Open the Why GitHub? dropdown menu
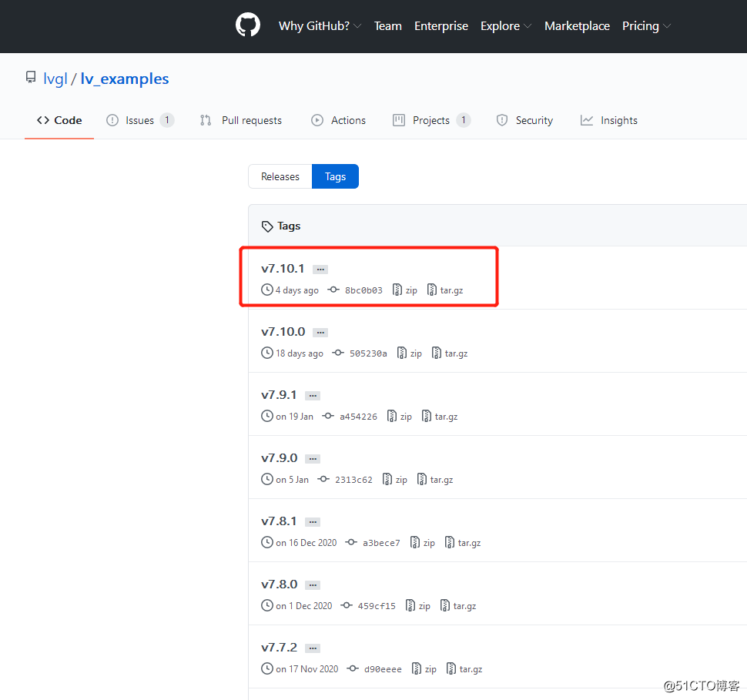The height and width of the screenshot is (700, 747). (320, 25)
